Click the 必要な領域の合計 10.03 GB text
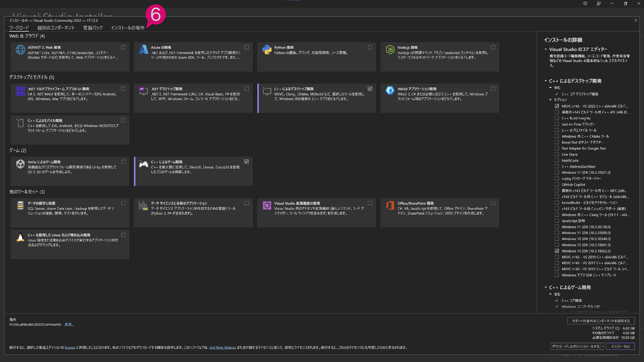The width and height of the screenshot is (644, 362). (613, 338)
